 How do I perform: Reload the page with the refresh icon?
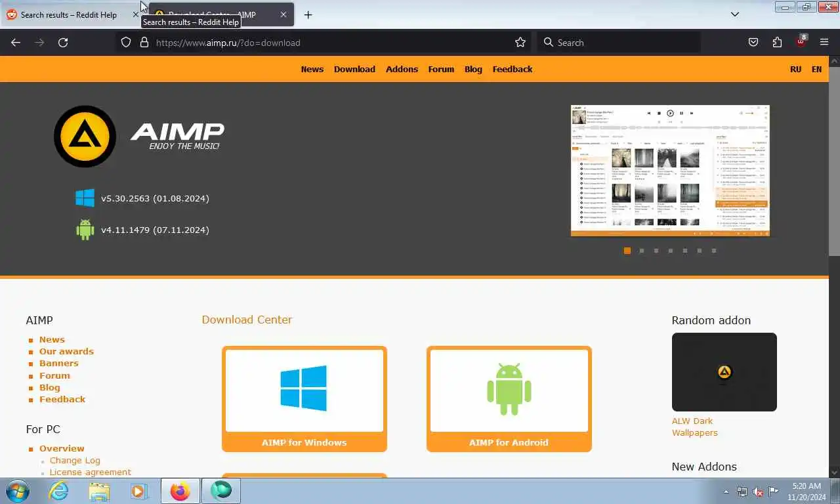pos(63,43)
